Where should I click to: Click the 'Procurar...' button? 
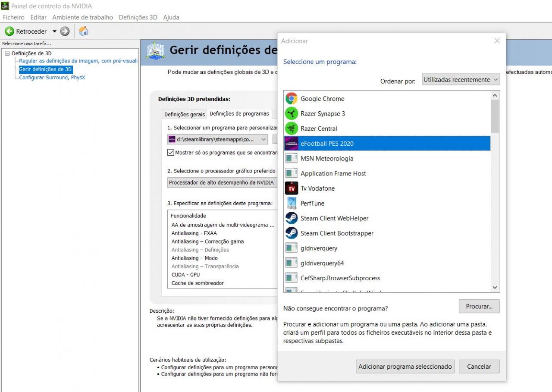point(479,306)
